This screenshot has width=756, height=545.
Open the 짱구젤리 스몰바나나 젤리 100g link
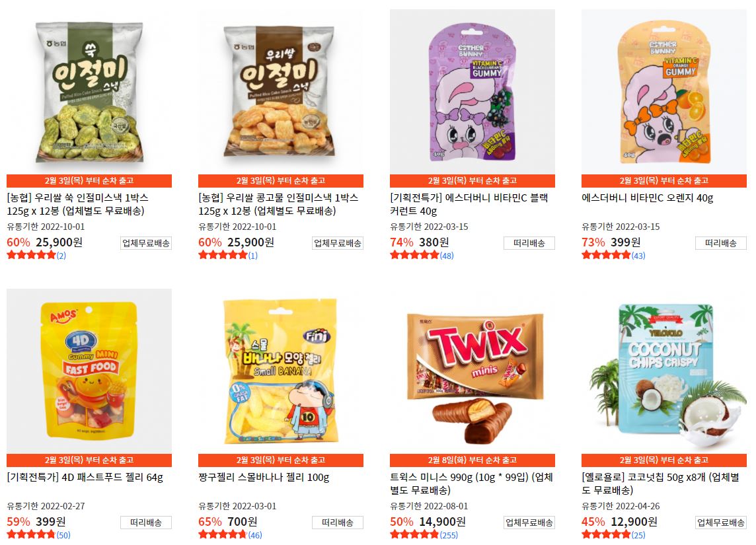pyautogui.click(x=264, y=478)
